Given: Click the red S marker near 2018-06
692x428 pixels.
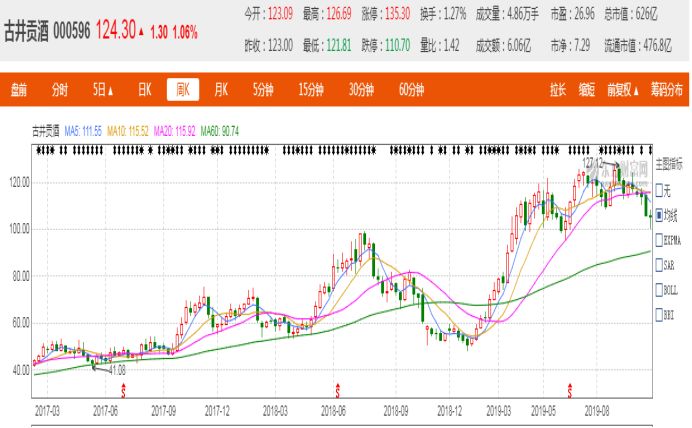Looking at the screenshot, I should 338,391.
